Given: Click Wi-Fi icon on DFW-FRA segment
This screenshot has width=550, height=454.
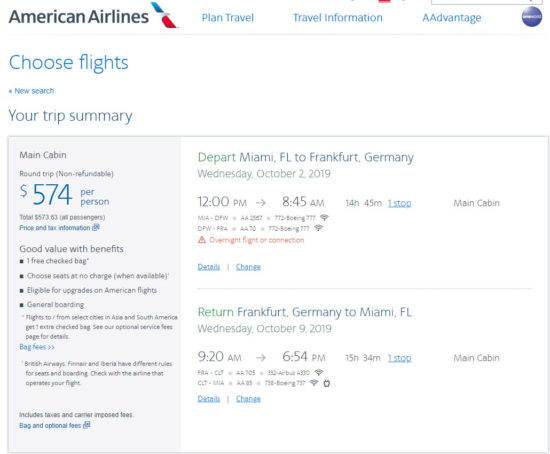Looking at the screenshot, I should [318, 228].
